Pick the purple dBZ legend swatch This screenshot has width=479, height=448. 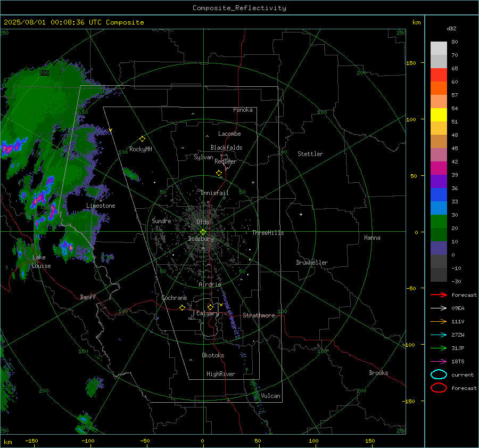439,181
